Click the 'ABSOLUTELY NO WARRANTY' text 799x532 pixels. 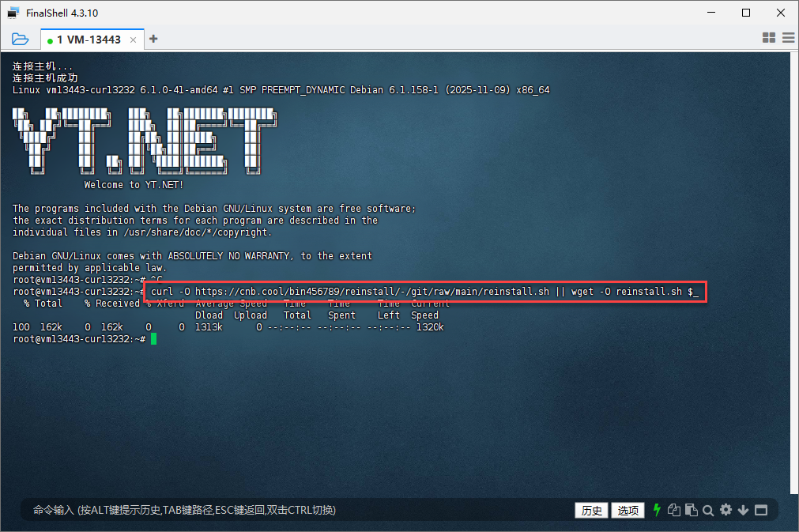[229, 256]
